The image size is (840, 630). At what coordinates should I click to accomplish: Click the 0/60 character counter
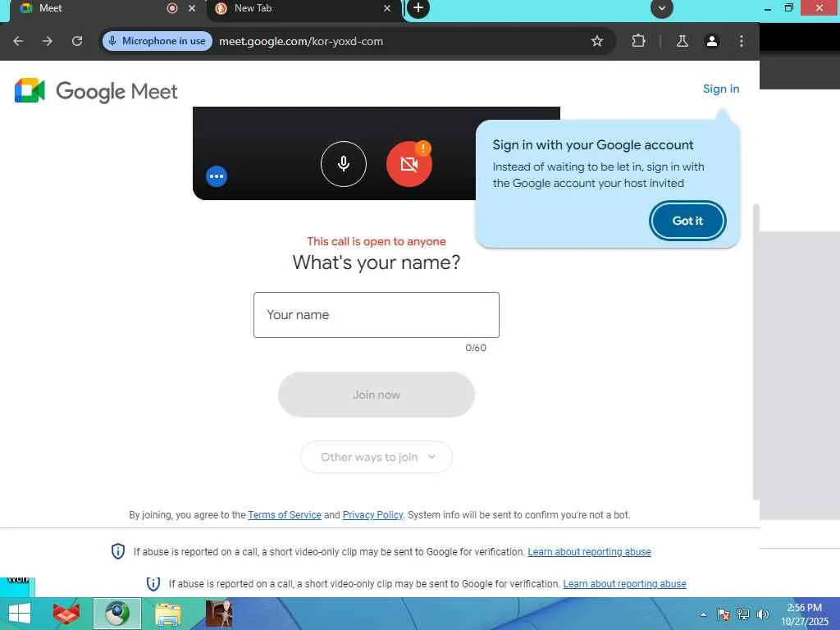(476, 348)
